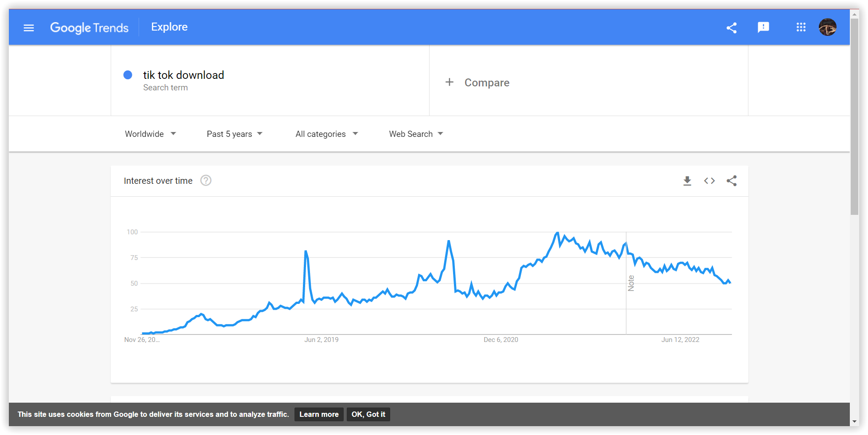Click the Dec 6, 2020 axis label
Viewport: 868px width, 435px height.
[501, 340]
